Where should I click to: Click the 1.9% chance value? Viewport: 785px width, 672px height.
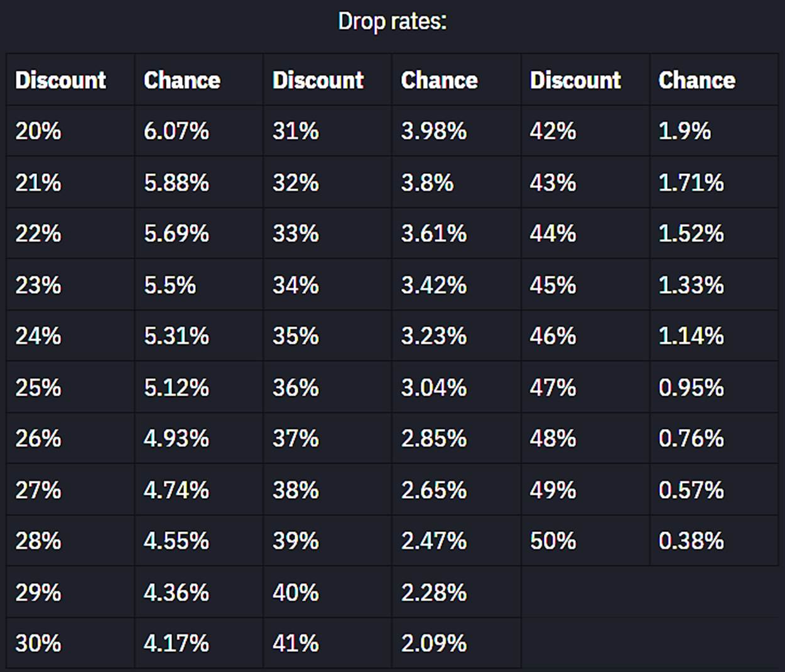click(685, 131)
